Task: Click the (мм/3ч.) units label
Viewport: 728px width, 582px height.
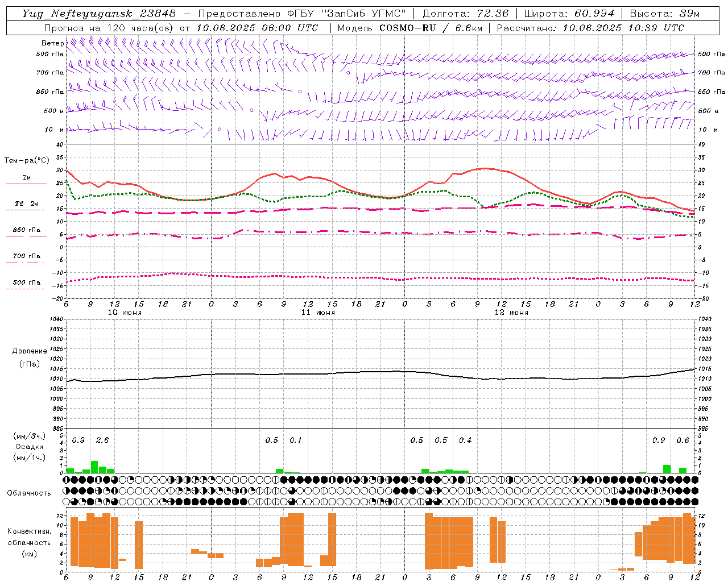Action: (x=30, y=436)
